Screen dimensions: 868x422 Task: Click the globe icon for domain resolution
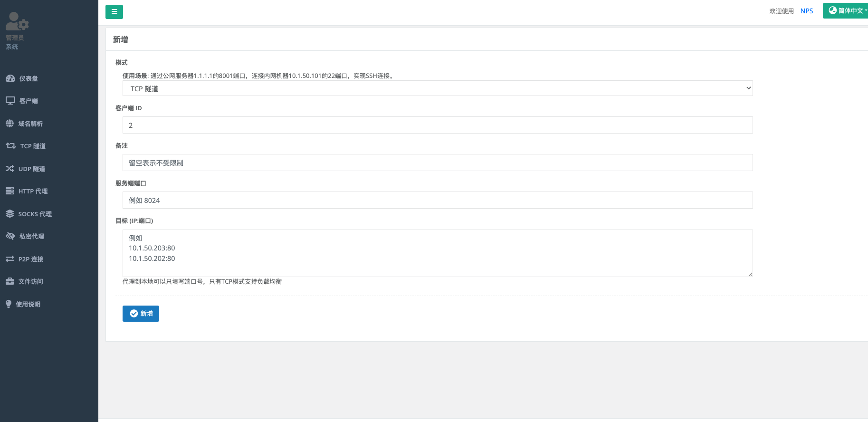coord(10,124)
